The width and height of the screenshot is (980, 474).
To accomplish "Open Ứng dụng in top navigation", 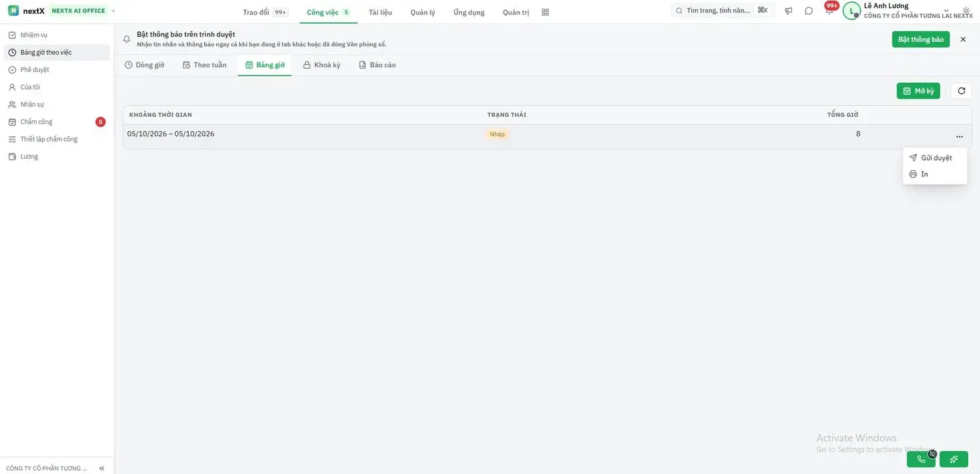I will [469, 12].
